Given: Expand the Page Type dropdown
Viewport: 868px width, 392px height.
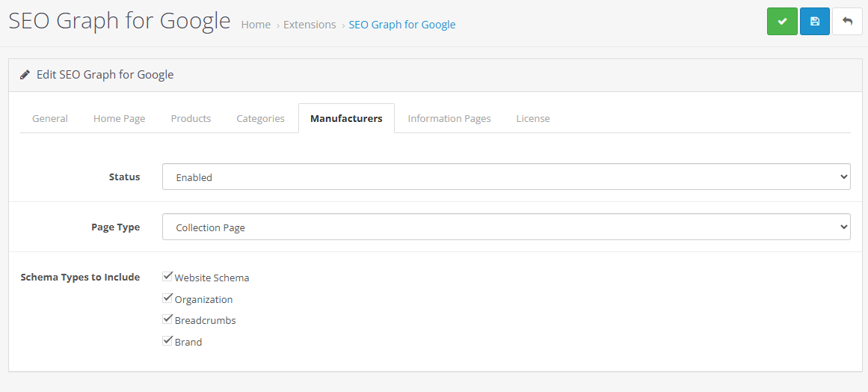Looking at the screenshot, I should [505, 227].
